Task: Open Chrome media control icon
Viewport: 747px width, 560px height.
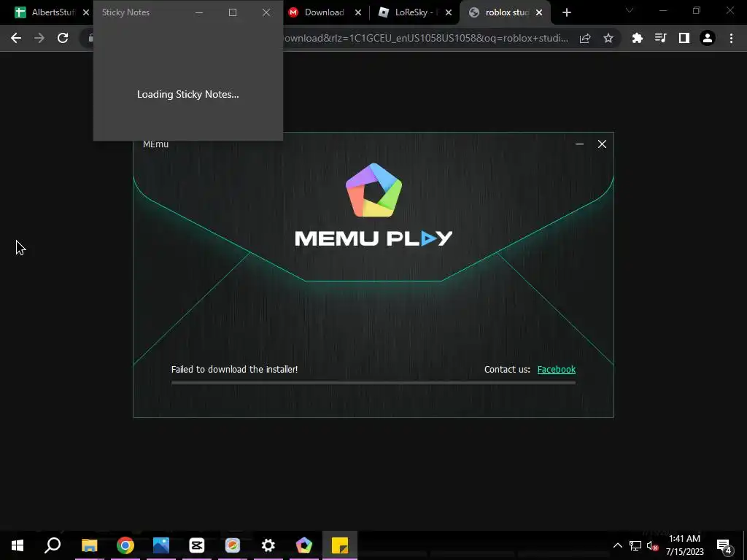Action: tap(661, 38)
